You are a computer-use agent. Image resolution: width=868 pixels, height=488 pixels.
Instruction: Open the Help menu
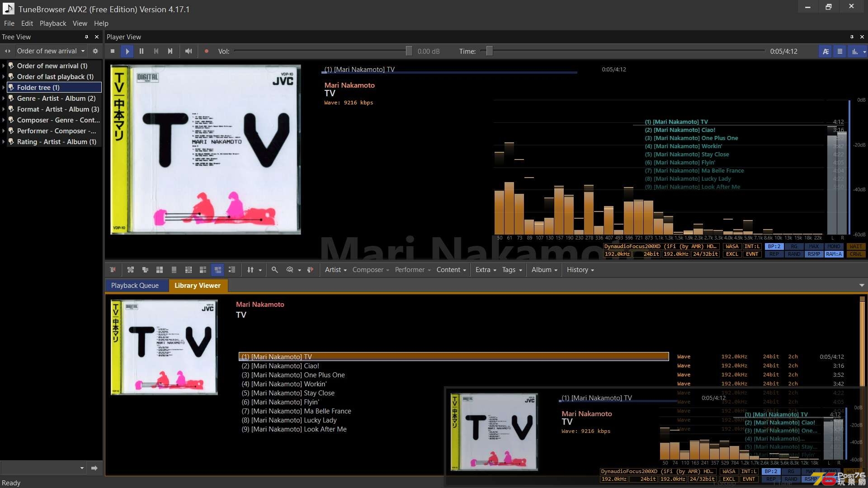click(x=101, y=23)
